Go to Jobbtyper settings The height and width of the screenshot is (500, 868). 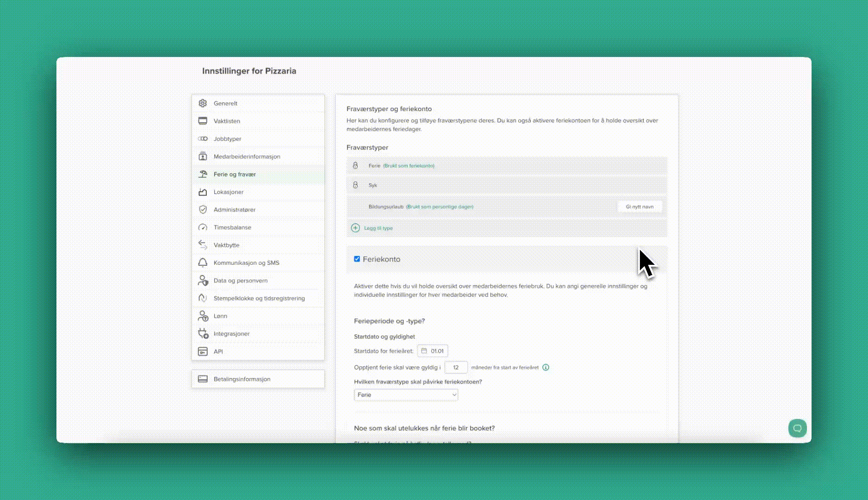click(x=258, y=139)
